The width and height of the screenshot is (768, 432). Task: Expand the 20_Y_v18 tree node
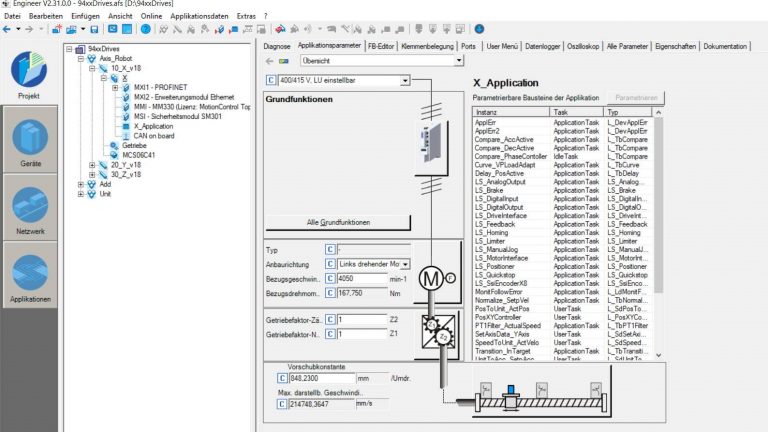coord(92,165)
